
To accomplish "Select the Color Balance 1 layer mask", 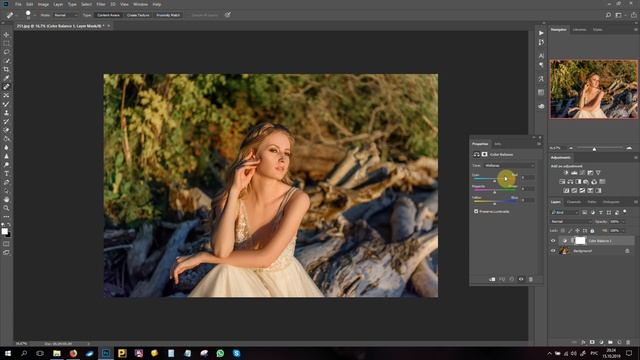I will 580,241.
